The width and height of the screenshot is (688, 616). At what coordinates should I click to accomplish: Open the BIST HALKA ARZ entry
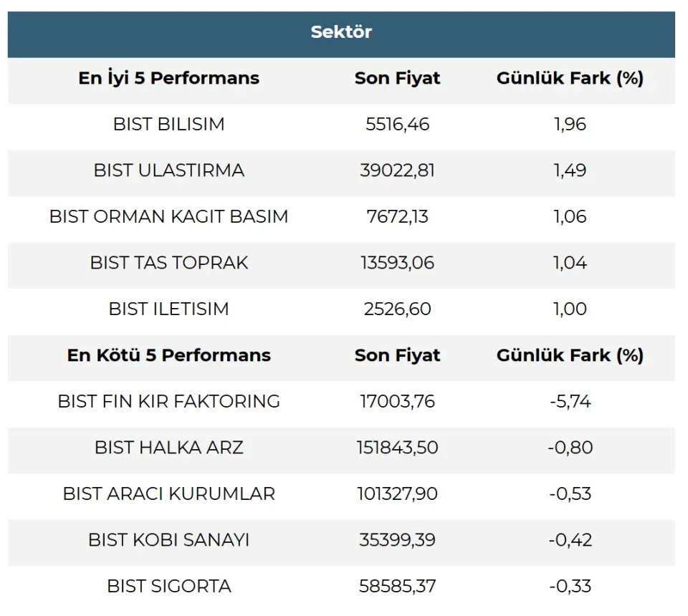tap(169, 448)
